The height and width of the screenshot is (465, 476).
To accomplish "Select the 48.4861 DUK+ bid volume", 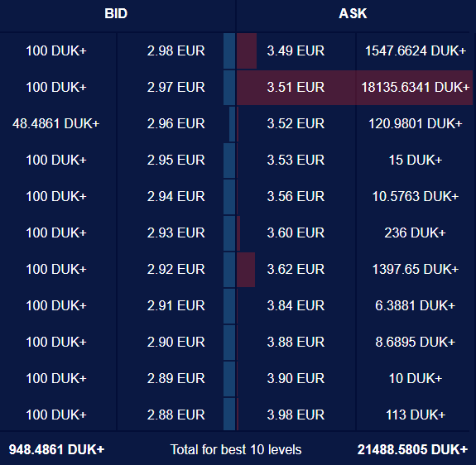I will pyautogui.click(x=55, y=123).
